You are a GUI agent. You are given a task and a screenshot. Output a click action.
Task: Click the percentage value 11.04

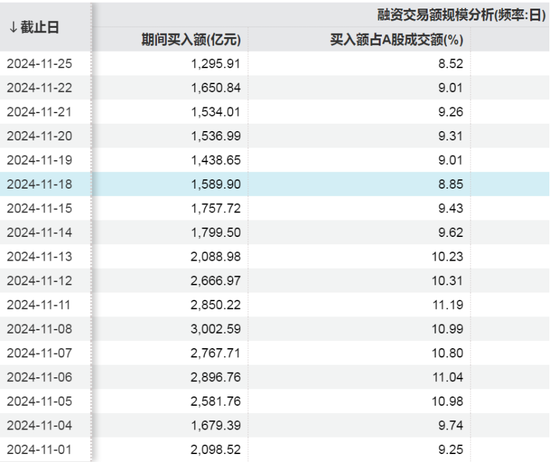coord(448,377)
